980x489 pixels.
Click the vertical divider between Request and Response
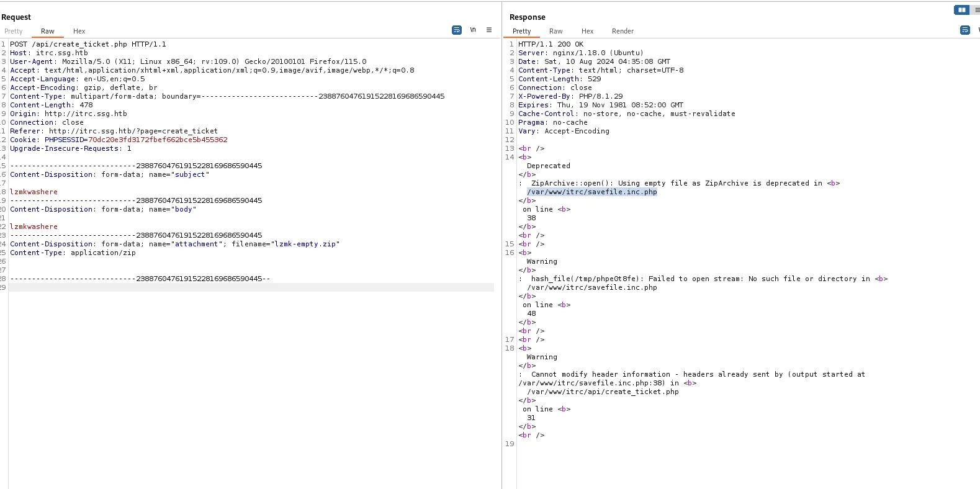click(x=501, y=248)
